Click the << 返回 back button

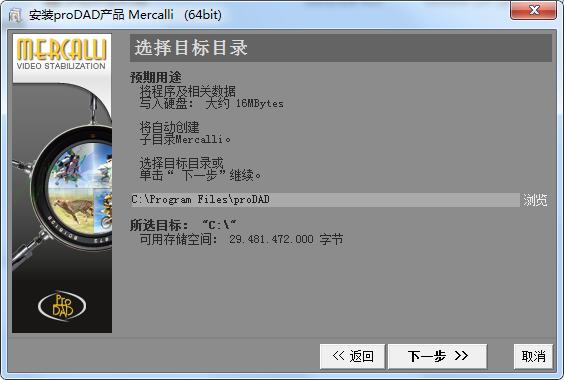coord(352,356)
